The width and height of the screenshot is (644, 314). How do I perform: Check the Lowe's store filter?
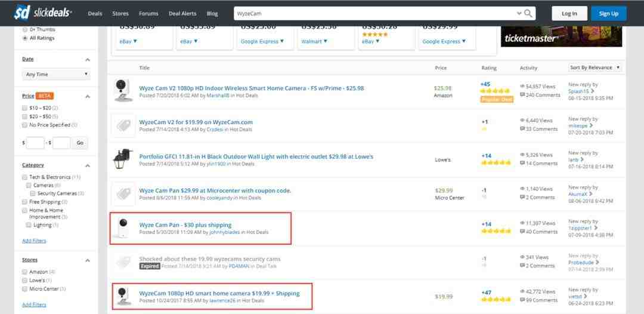pos(25,281)
